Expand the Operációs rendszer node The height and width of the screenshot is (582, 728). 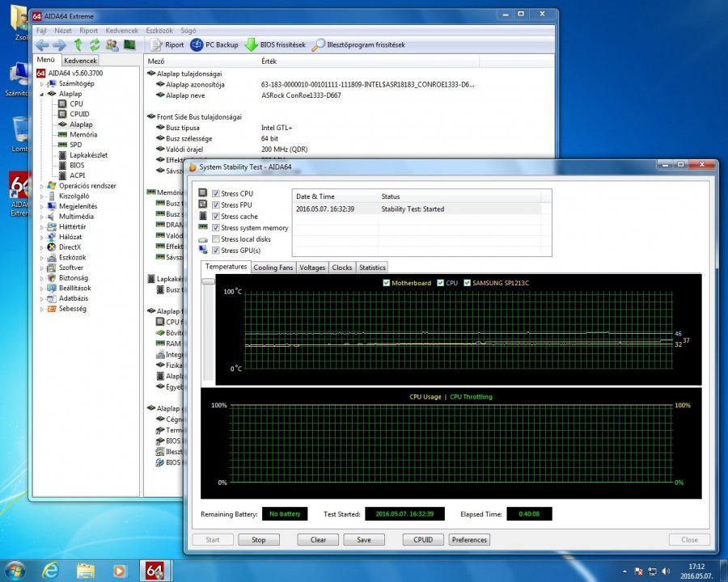pyautogui.click(x=42, y=186)
